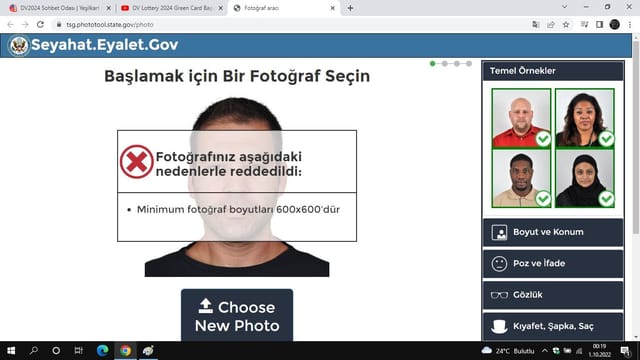This screenshot has height=360, width=640.
Task: Open the Chrome profile avatar
Action: [614, 25]
